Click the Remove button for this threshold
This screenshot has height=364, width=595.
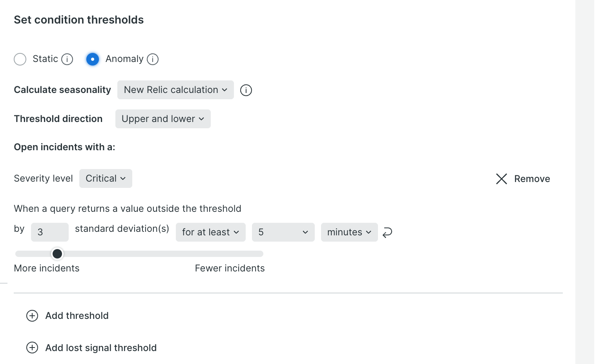coord(532,179)
